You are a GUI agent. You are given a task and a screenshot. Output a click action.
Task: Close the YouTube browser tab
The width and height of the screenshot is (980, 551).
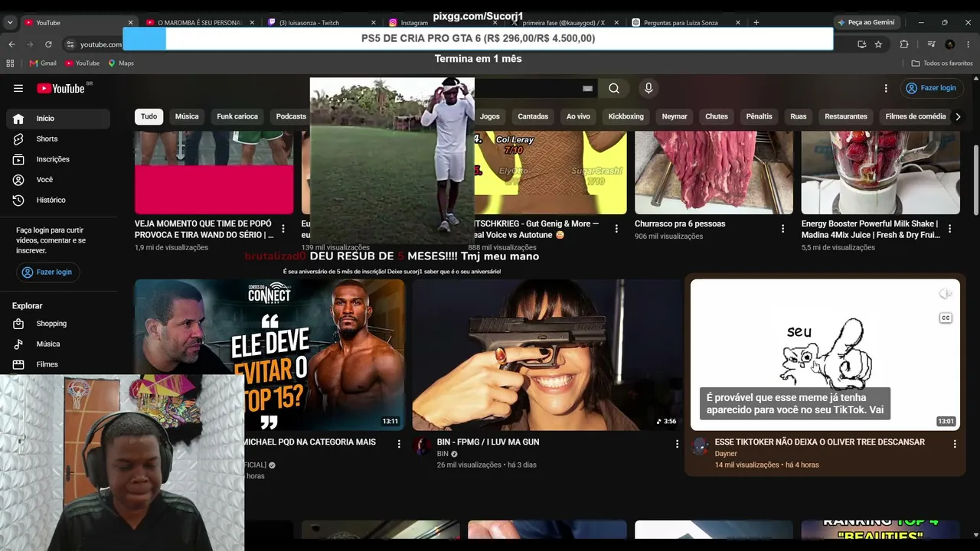(x=130, y=23)
